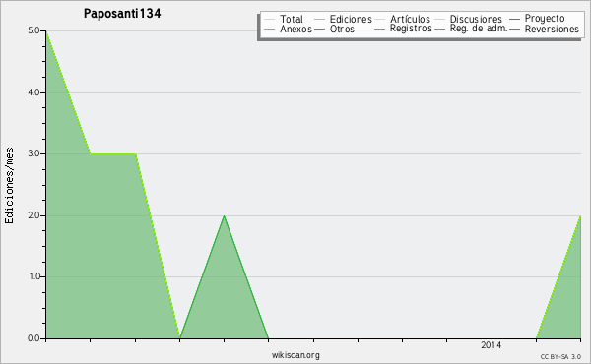
Task: Click the Reg. de adm. legend label
Action: [479, 29]
